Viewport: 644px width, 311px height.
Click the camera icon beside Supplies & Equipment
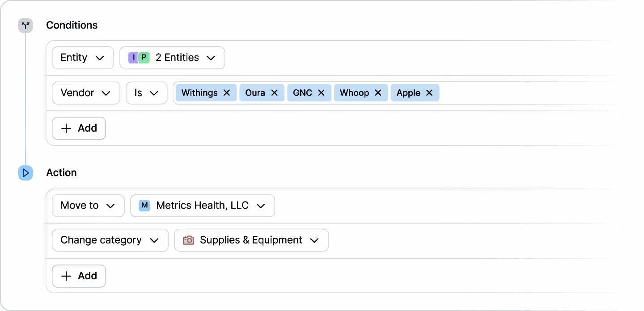point(189,240)
